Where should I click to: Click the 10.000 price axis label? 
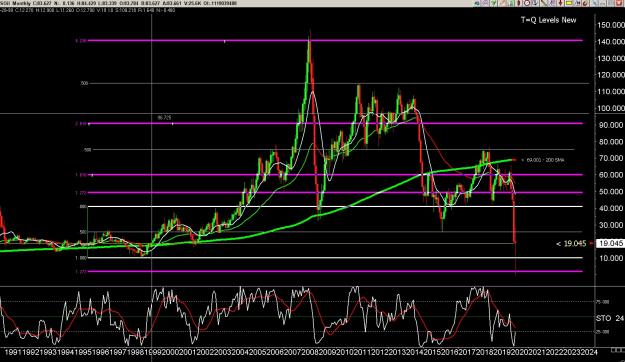coord(612,258)
